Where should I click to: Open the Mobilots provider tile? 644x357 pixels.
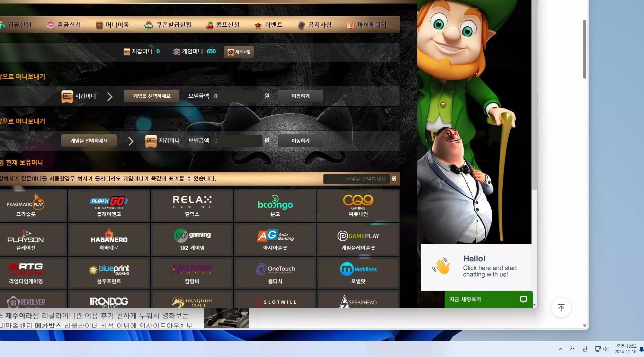pos(358,273)
